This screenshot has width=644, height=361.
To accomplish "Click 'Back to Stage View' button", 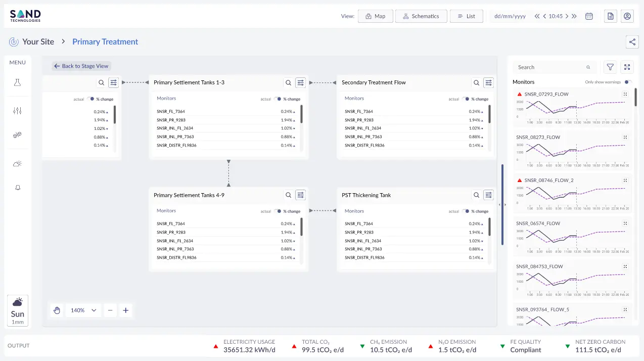I will pyautogui.click(x=81, y=66).
